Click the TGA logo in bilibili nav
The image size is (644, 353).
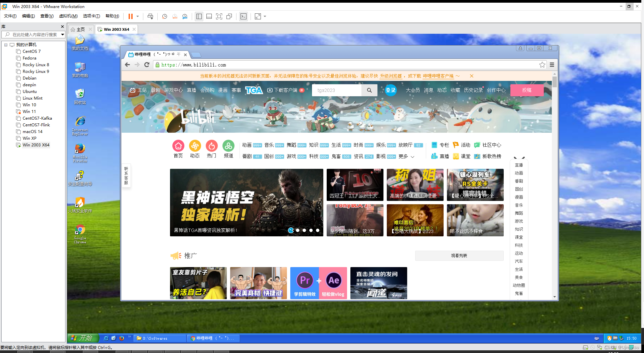point(254,90)
